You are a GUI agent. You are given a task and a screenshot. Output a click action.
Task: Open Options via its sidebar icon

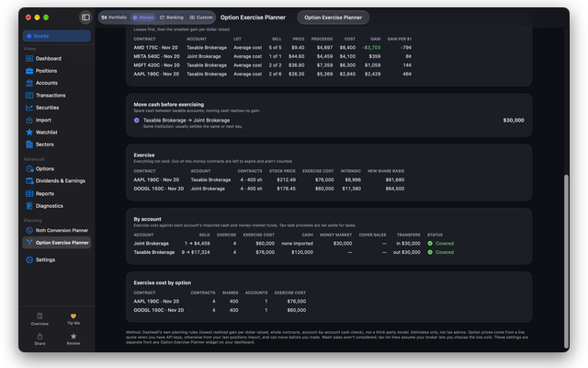pos(29,169)
